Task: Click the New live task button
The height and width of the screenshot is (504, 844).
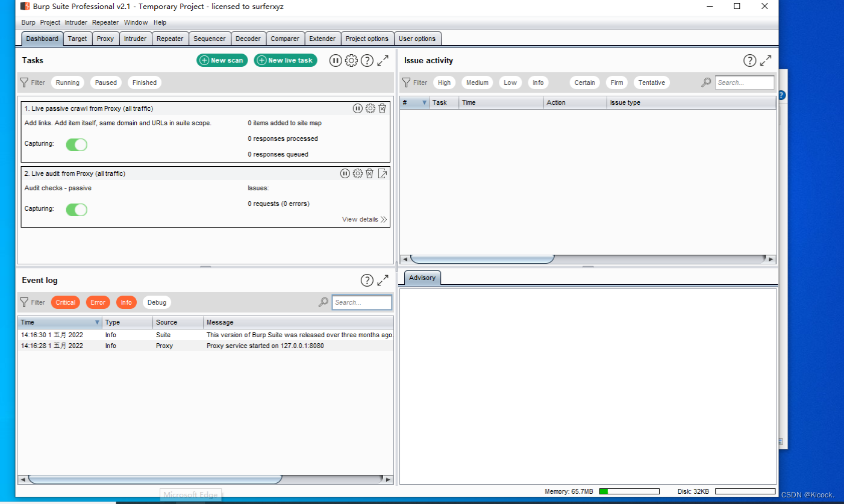Action: pos(286,60)
